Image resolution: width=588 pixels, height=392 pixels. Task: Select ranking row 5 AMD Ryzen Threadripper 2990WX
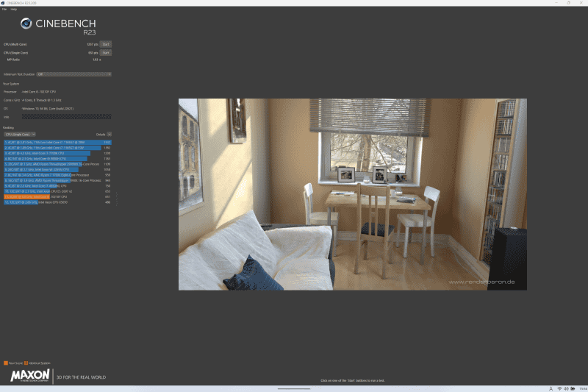[x=58, y=164]
